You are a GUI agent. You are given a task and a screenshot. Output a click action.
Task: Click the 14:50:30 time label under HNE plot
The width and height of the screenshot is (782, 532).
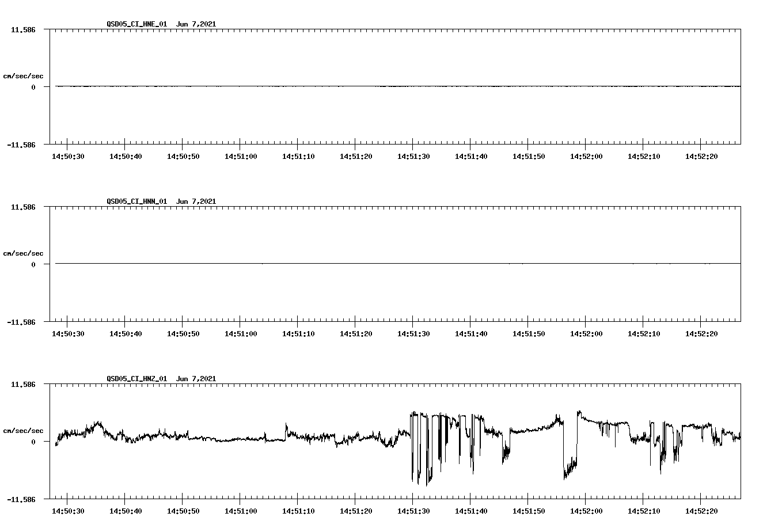tap(68, 157)
